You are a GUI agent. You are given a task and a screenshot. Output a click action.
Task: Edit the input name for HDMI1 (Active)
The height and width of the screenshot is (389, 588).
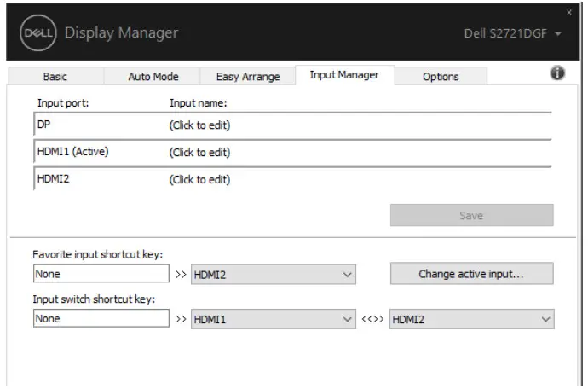point(199,152)
